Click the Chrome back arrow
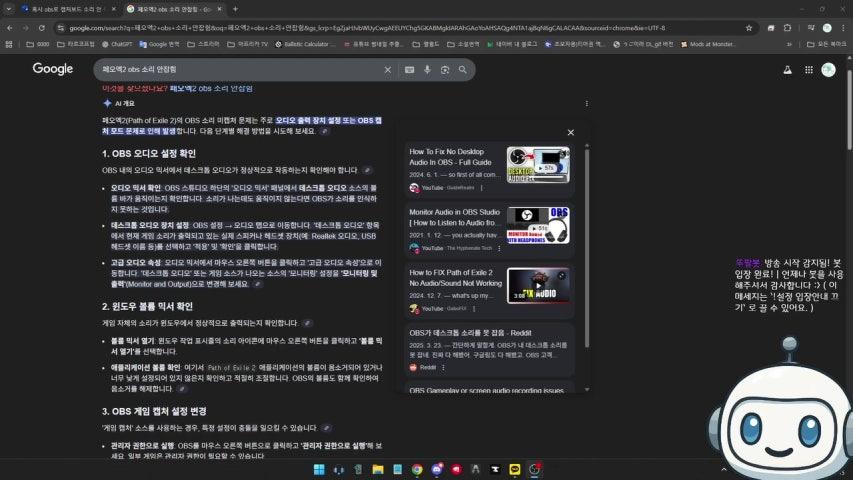Image resolution: width=853 pixels, height=480 pixels. (10, 28)
